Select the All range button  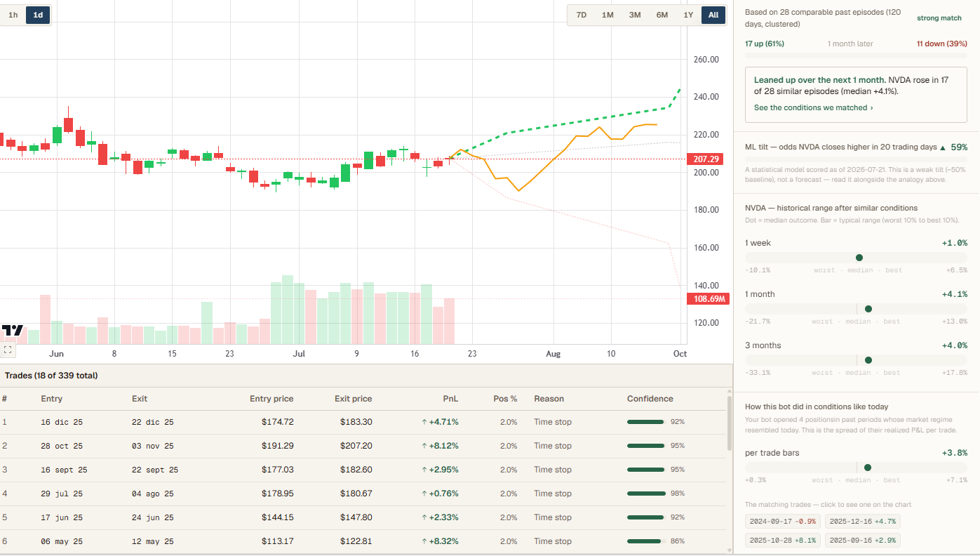pos(713,15)
